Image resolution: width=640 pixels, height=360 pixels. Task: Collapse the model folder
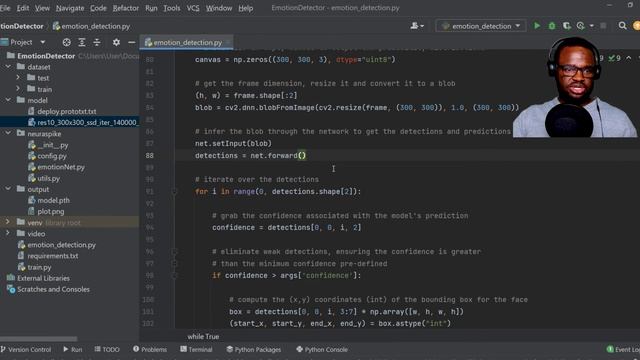[8, 100]
